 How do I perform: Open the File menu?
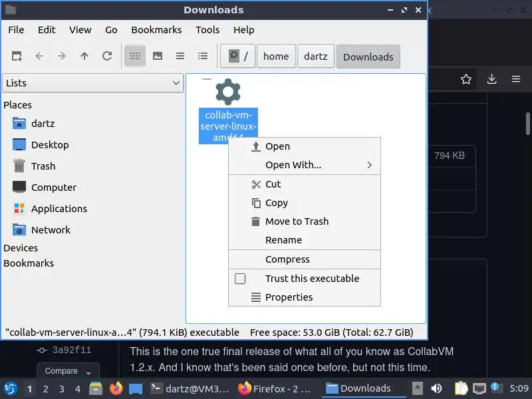click(x=16, y=30)
